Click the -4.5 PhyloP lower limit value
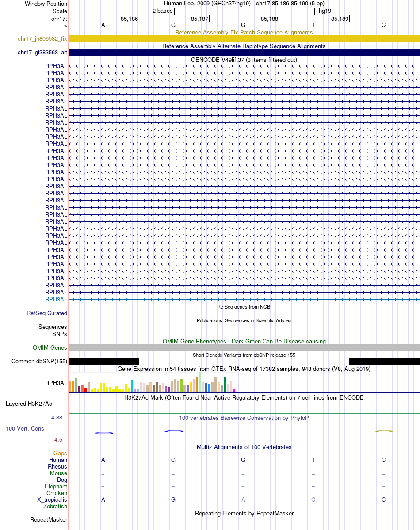The height and width of the screenshot is (530, 420). [57, 440]
